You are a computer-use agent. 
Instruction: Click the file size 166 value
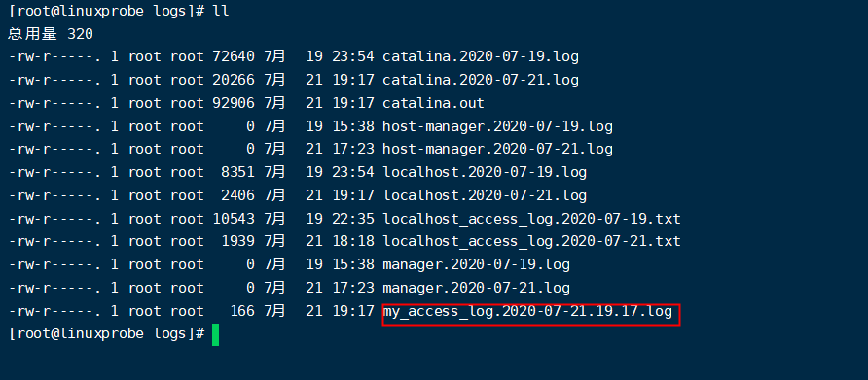[242, 311]
